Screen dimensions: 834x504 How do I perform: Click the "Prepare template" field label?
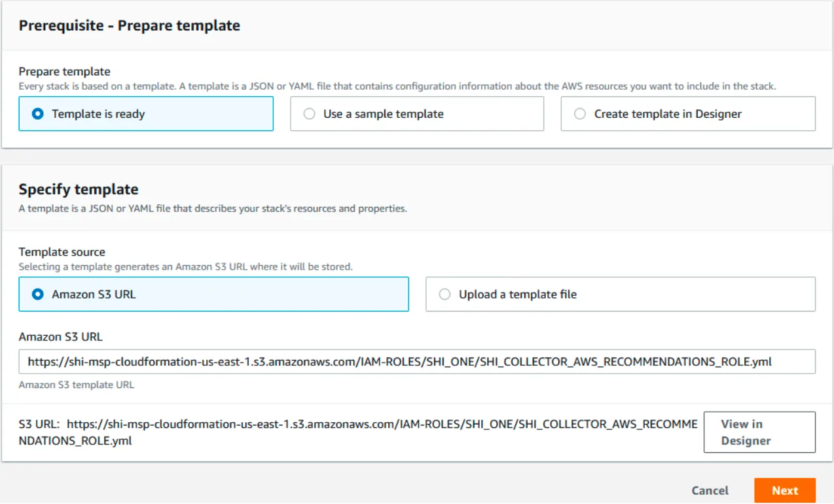(x=64, y=71)
